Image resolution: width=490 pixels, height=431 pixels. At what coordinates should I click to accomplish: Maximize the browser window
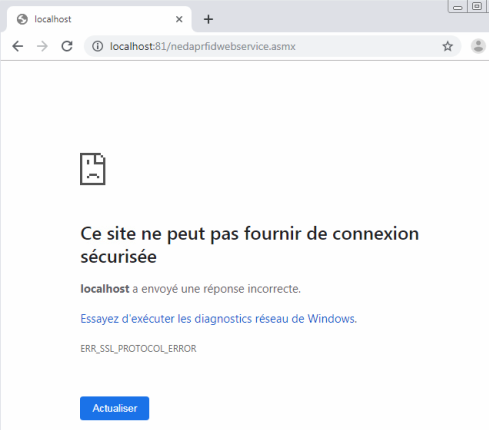477,6
